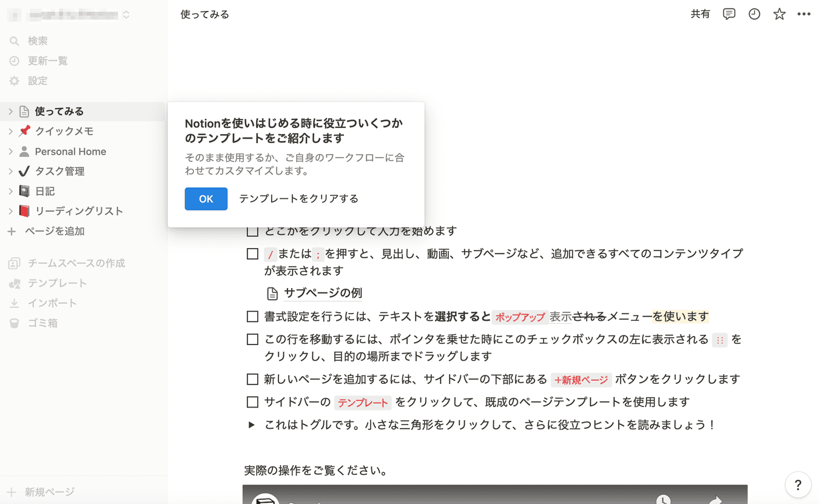Expand the タスク管理 page tree
Image resolution: width=819 pixels, height=504 pixels.
click(x=10, y=172)
